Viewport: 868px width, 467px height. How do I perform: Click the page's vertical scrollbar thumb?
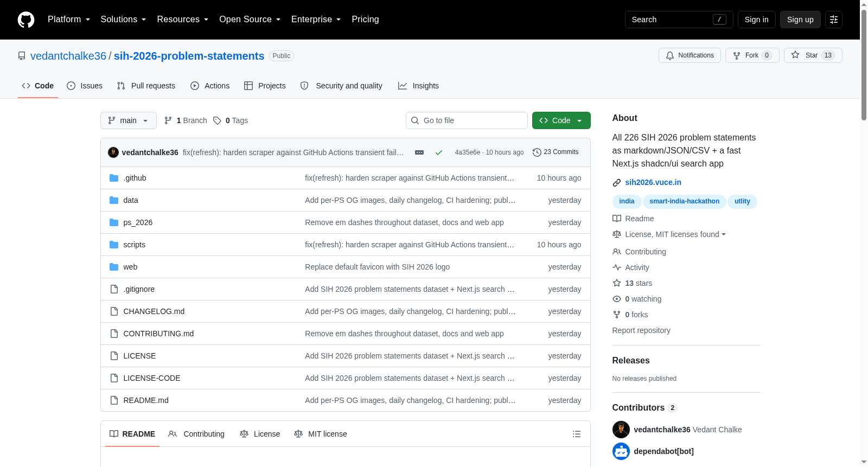point(864,65)
